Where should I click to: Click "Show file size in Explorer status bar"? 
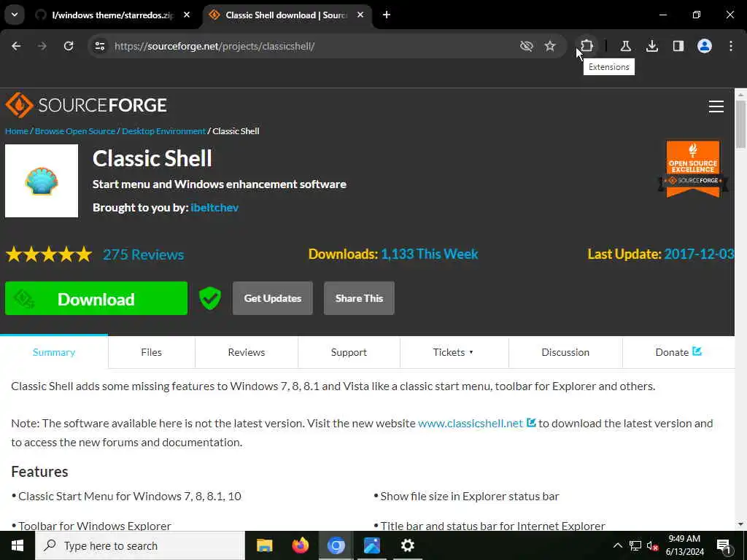(x=470, y=496)
